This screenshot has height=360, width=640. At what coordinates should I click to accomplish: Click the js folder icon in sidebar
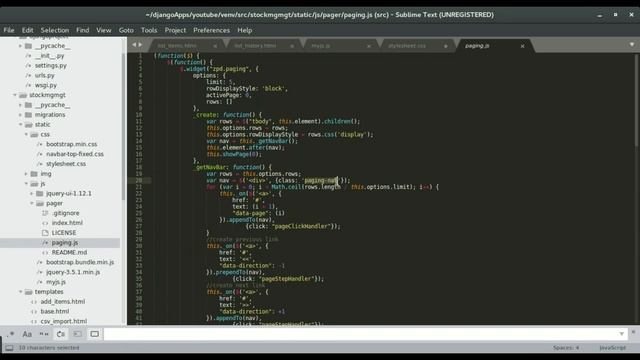pos(34,184)
